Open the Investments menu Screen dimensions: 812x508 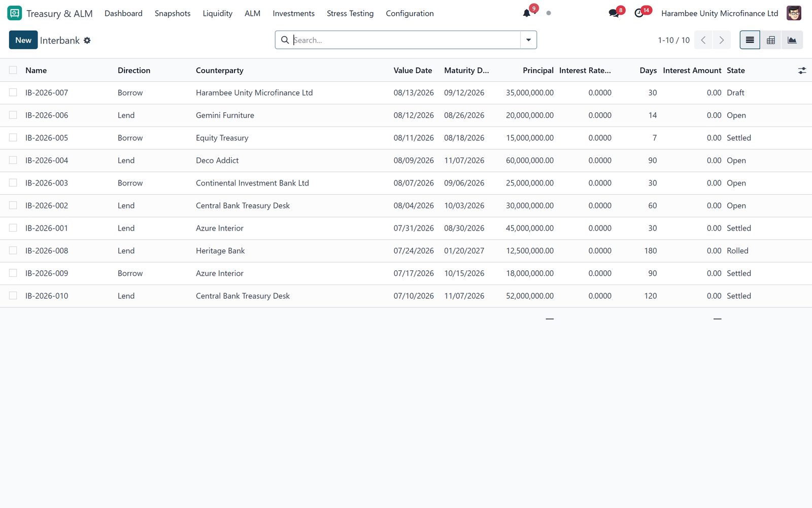pos(293,13)
